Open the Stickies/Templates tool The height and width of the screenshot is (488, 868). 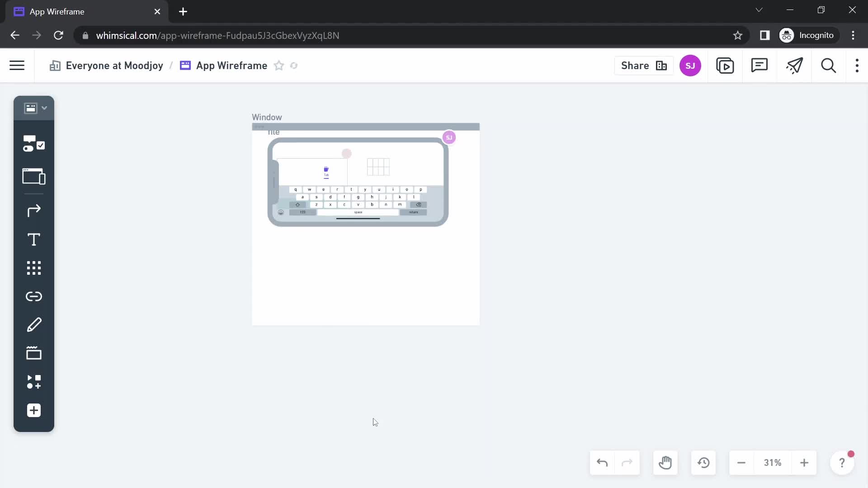(33, 353)
